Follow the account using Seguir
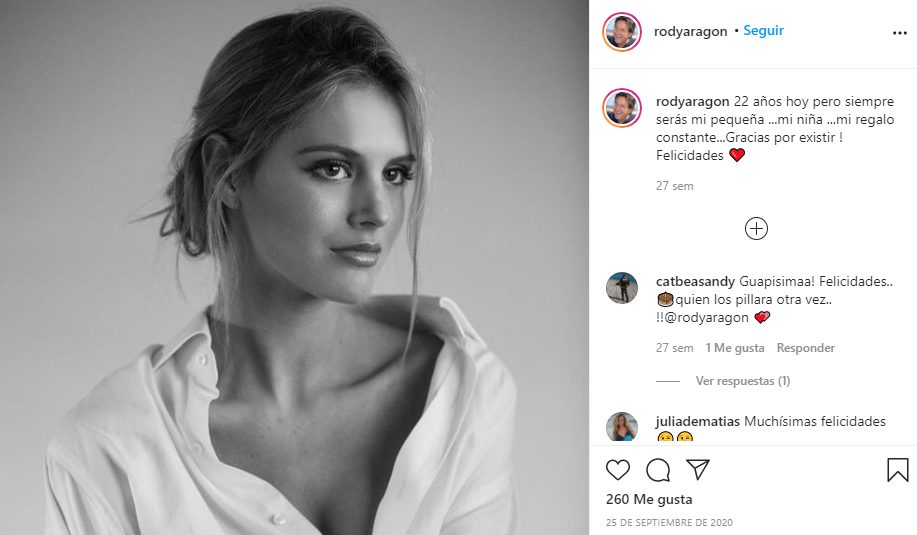 pyautogui.click(x=763, y=31)
